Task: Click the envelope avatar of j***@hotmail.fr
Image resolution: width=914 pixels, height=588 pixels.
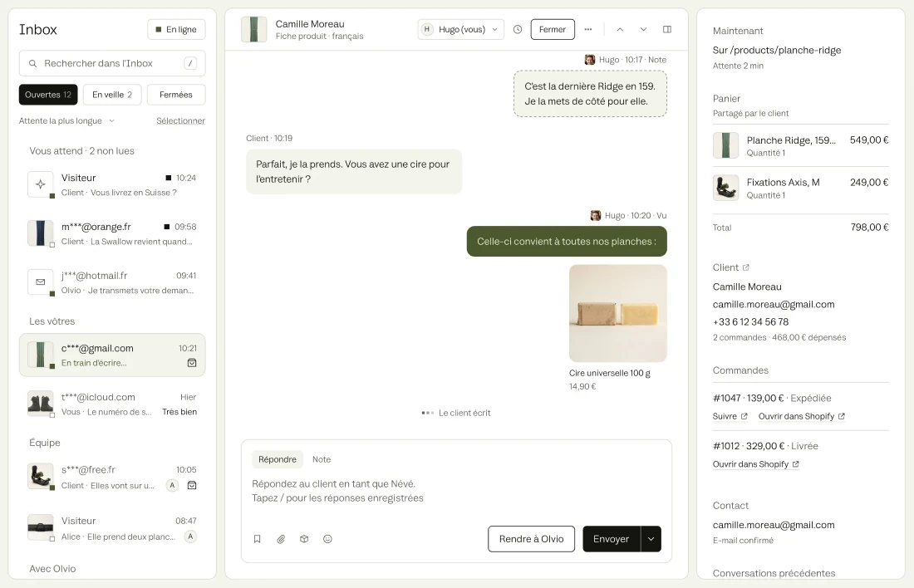Action: pyautogui.click(x=40, y=282)
